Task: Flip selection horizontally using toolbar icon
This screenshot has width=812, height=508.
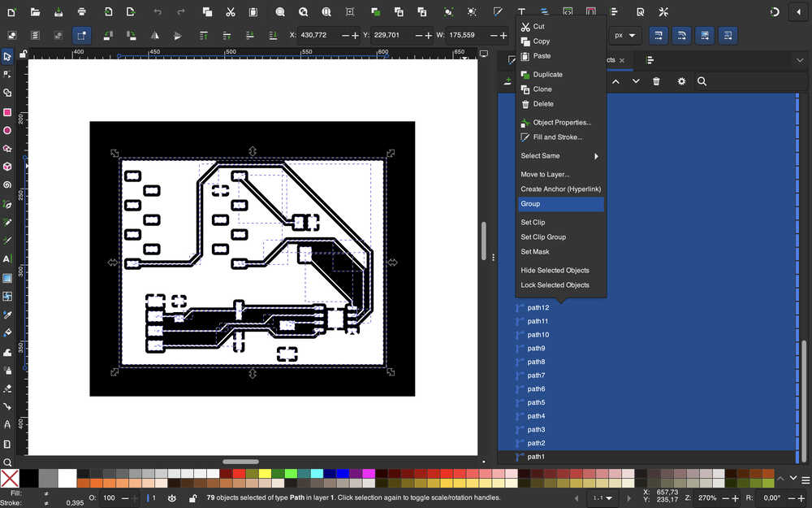Action: click(153, 36)
